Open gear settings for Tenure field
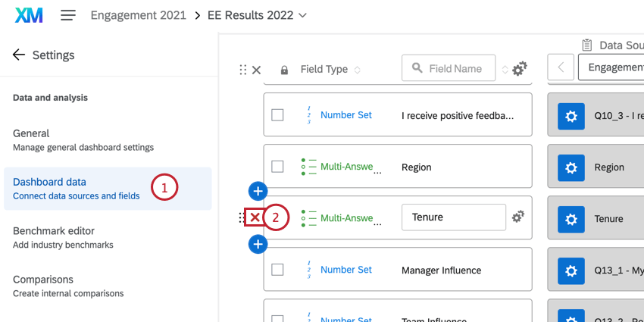644x322 pixels. pyautogui.click(x=518, y=217)
